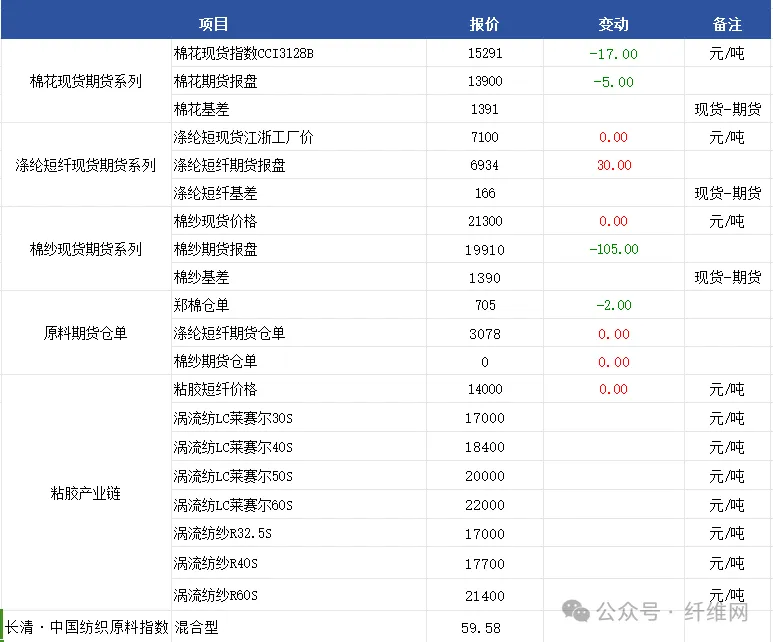Select the 报价 column header

coord(485,24)
